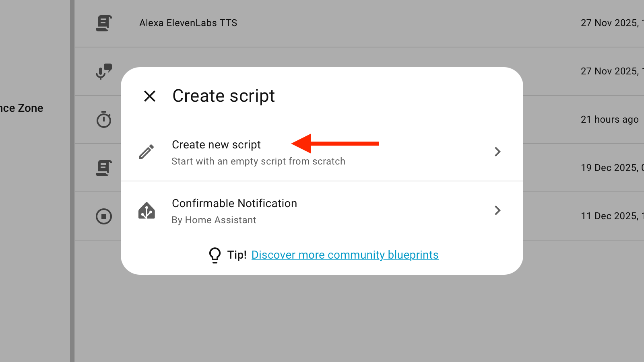Click the stopwatch timer icon
The height and width of the screenshot is (362, 644).
(104, 119)
